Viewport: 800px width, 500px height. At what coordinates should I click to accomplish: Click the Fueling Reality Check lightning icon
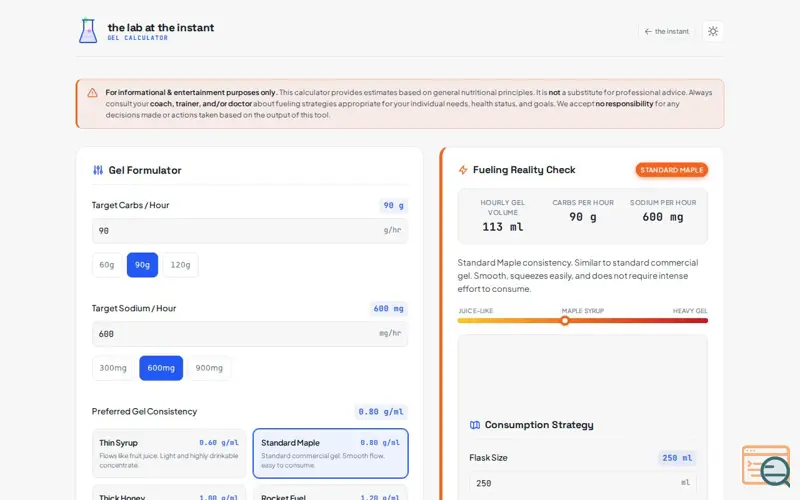(463, 170)
